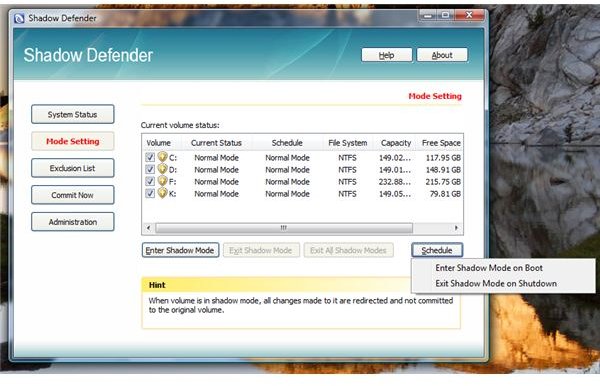
Task: Click Normal Mode schedule for K:
Action: point(287,194)
